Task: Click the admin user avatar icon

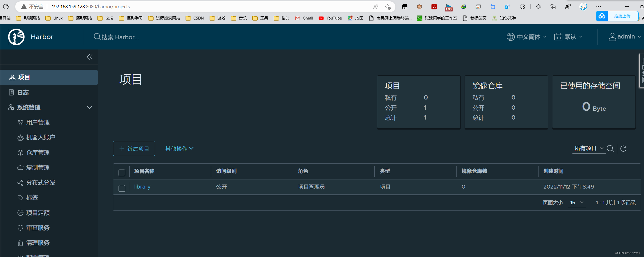Action: [612, 37]
